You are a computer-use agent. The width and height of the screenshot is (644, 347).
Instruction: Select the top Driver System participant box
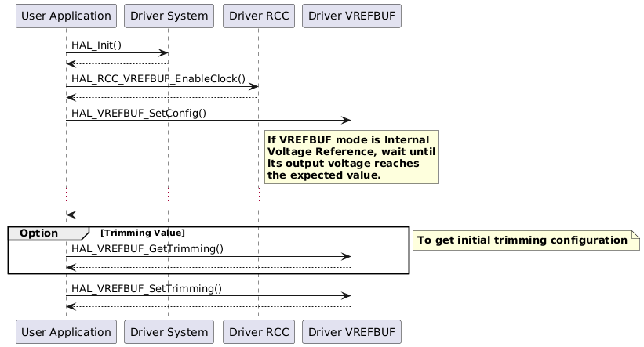(x=169, y=16)
